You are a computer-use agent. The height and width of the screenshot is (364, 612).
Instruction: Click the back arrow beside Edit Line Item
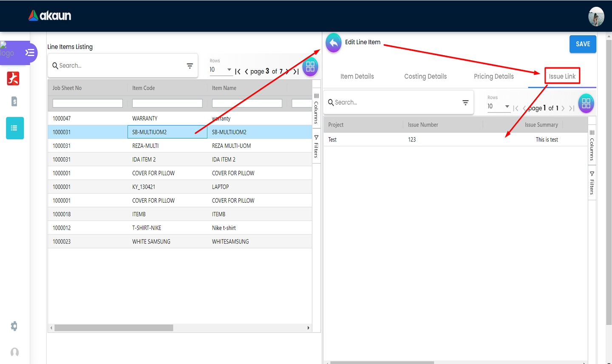click(334, 43)
